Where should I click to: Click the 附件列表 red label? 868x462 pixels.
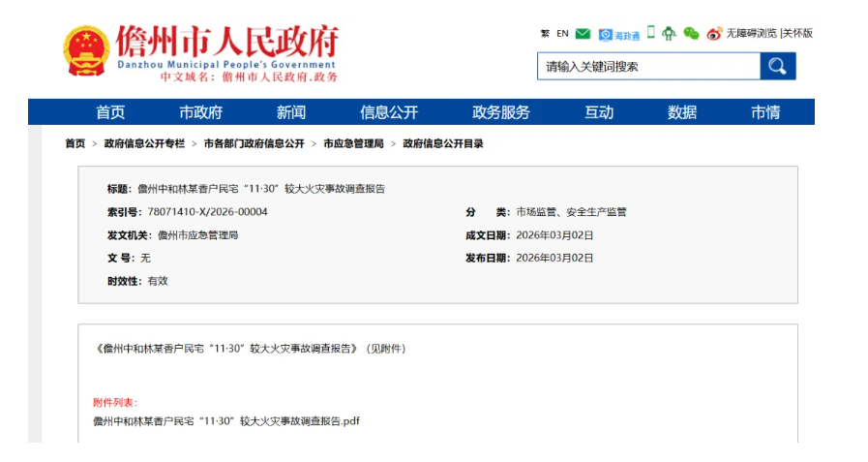click(115, 403)
